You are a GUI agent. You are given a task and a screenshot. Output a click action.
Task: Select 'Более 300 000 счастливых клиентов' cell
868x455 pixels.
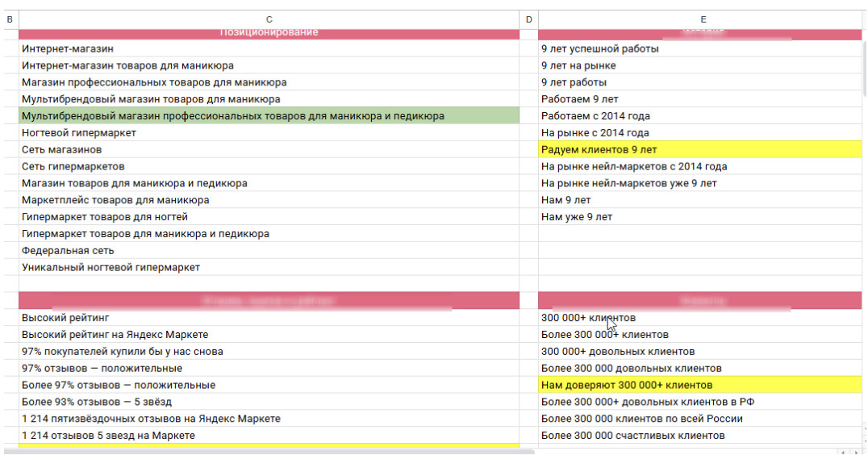coord(699,436)
